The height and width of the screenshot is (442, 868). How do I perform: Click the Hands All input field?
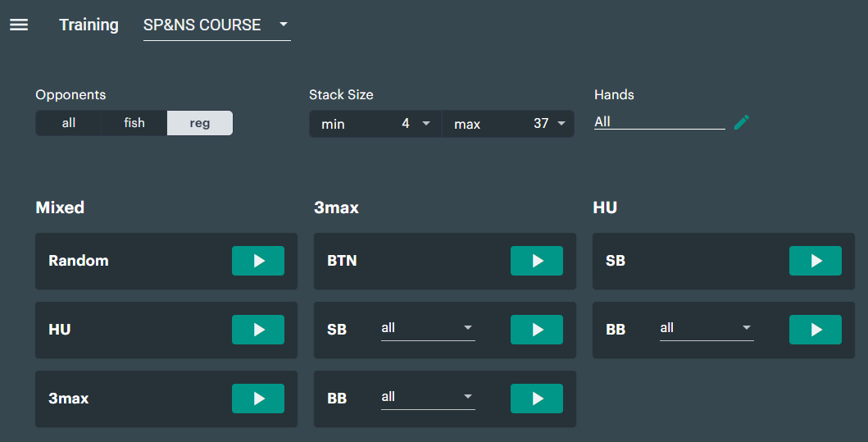coord(659,122)
